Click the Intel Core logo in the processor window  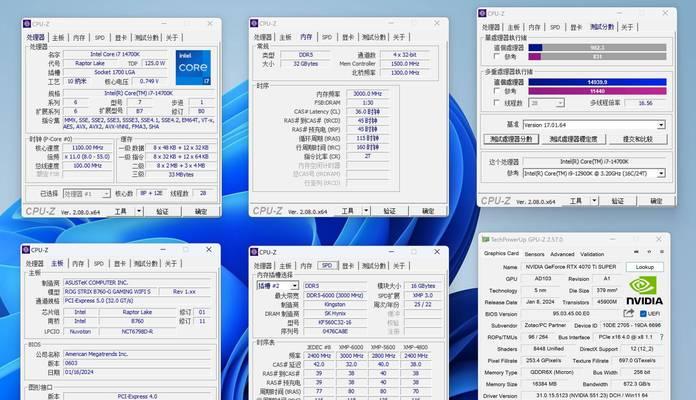(193, 67)
